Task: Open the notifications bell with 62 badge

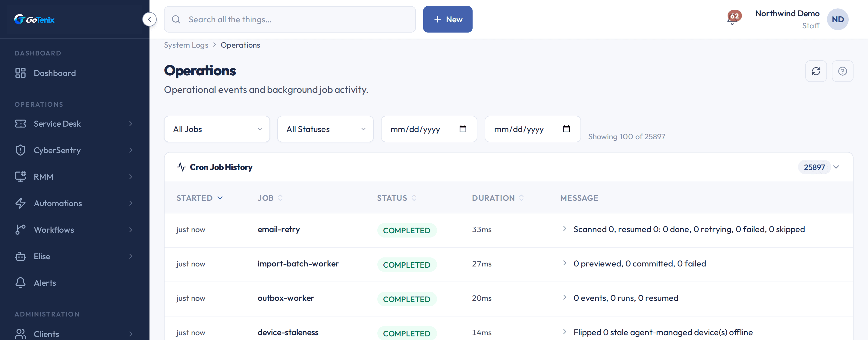Action: (x=733, y=18)
